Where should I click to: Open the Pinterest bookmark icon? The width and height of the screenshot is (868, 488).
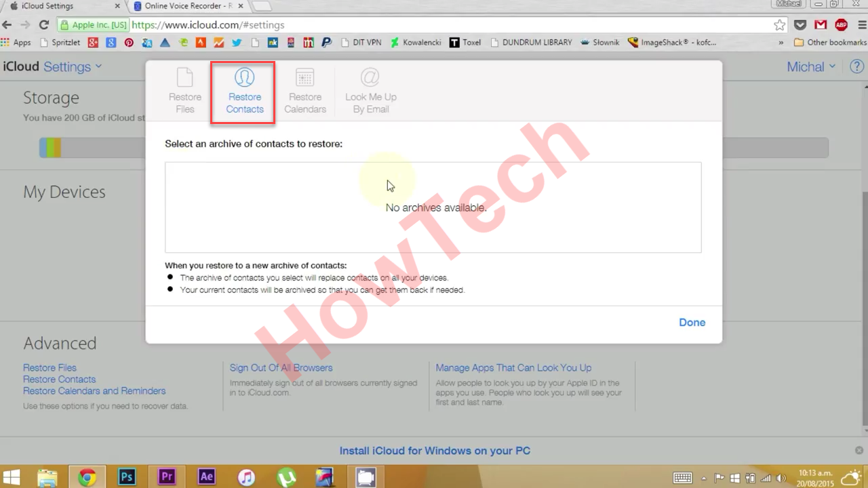[129, 42]
